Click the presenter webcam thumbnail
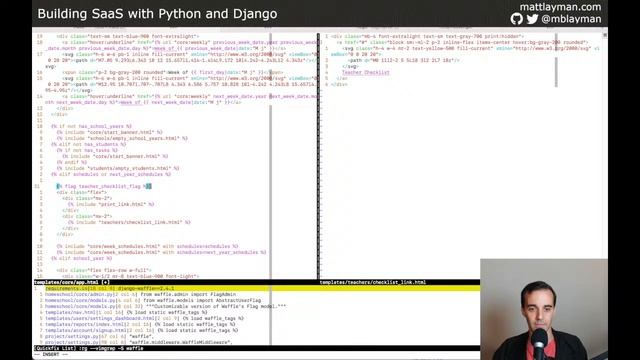 point(544,309)
